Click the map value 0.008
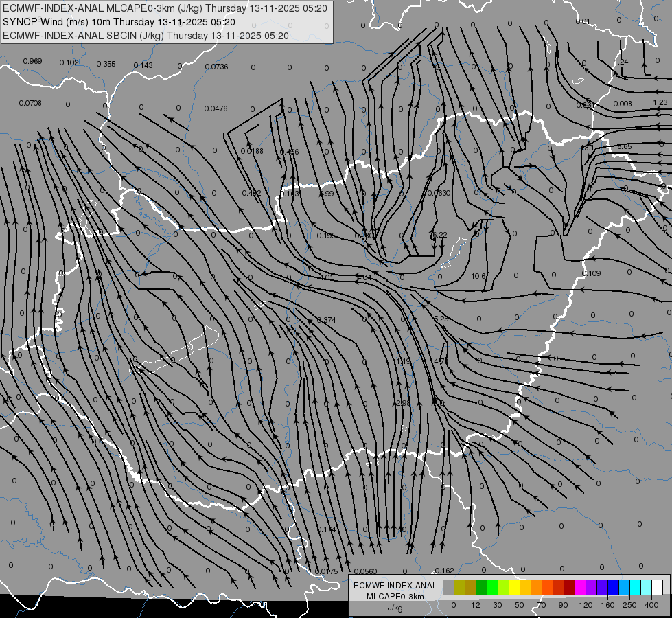Image resolution: width=672 pixels, height=618 pixels. [x=623, y=104]
